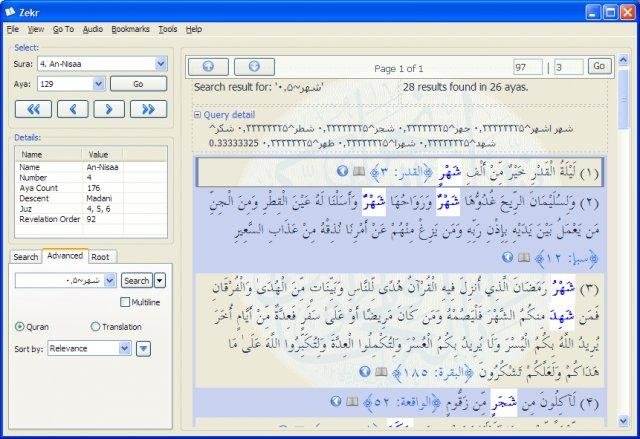640x439 pixels.
Task: Click the value An-Nisaa in Details table
Action: (x=102, y=167)
